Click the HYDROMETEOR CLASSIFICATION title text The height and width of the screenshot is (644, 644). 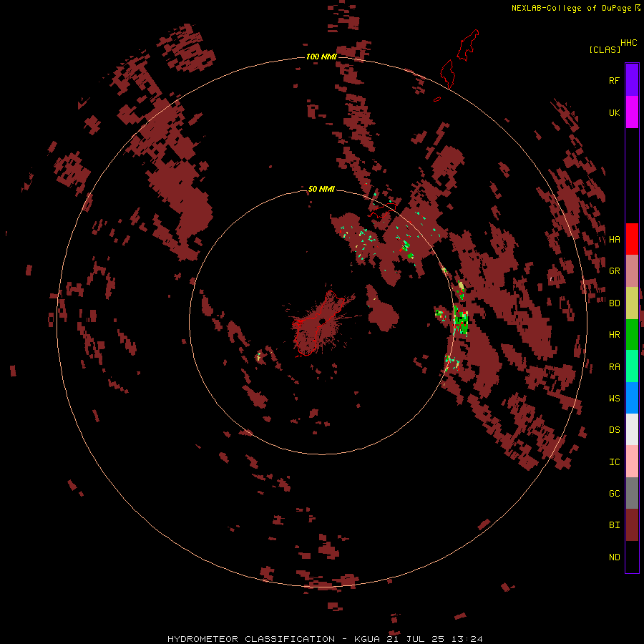pos(251,639)
